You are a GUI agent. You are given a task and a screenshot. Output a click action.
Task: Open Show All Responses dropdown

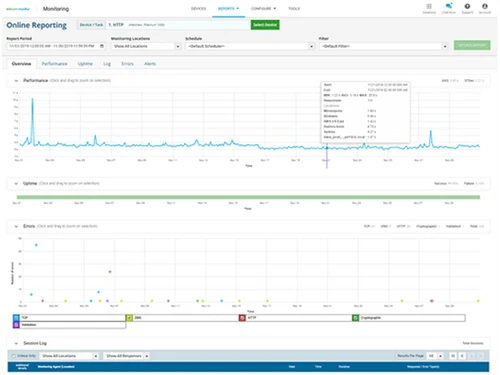point(126,356)
